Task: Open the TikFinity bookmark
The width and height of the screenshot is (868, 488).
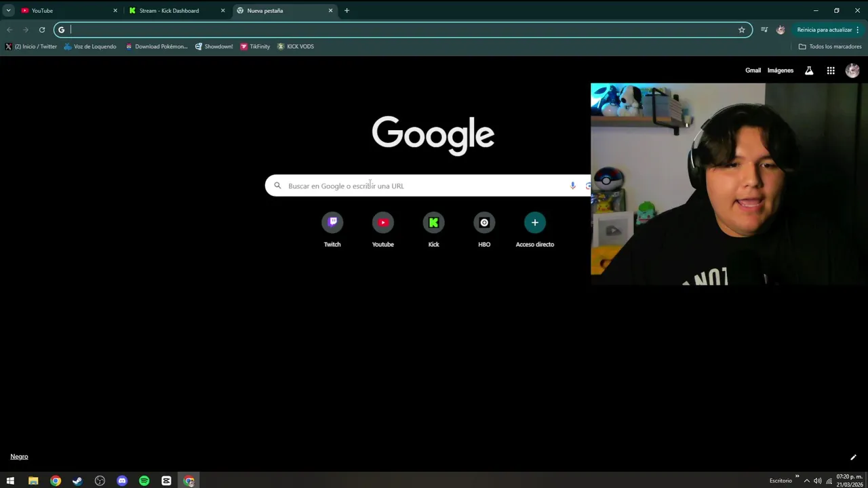Action: click(x=255, y=47)
